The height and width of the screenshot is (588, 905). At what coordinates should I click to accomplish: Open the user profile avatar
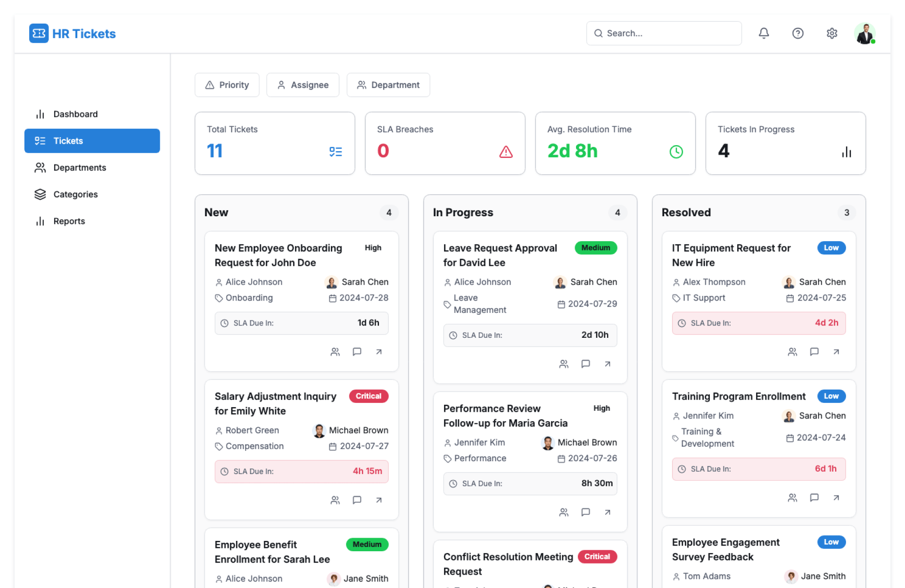[864, 33]
